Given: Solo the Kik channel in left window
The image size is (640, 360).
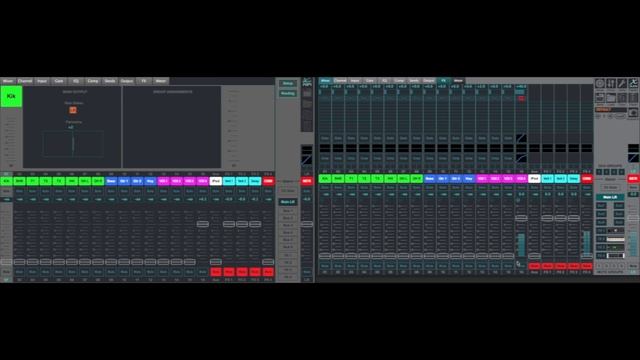Looking at the screenshot, I should [6, 191].
